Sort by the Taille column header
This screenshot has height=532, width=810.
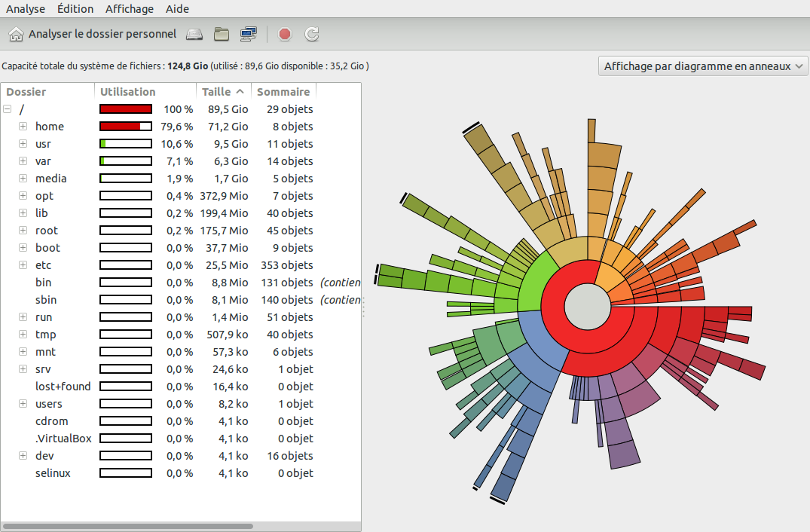[x=222, y=92]
